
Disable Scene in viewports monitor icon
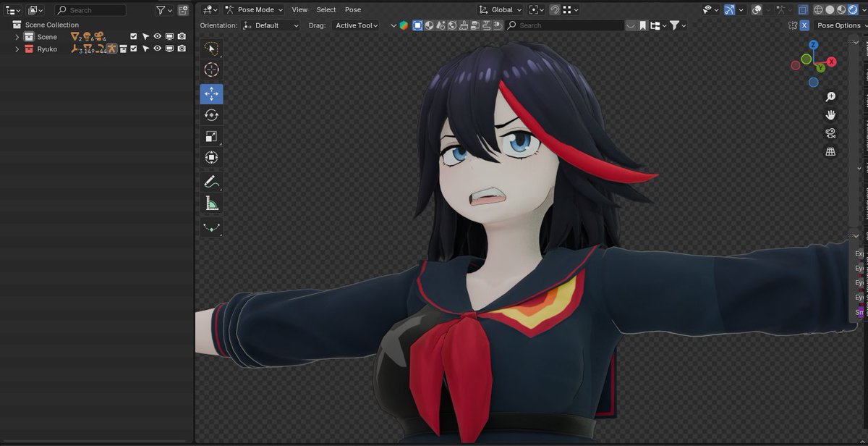click(169, 37)
